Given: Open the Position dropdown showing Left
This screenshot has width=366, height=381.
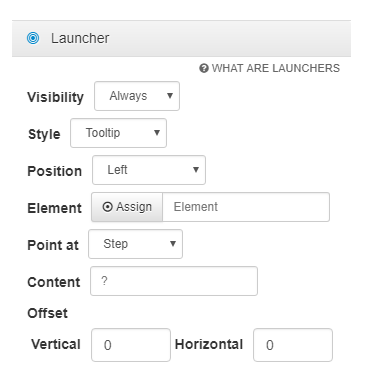Looking at the screenshot, I should pos(149,170).
